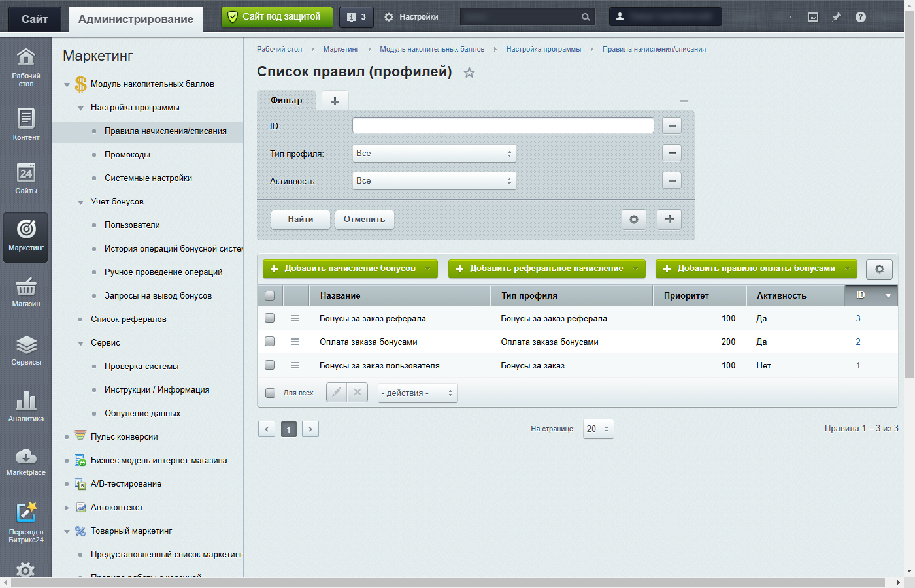The width and height of the screenshot is (915, 588).
Task: Click the Отменить filter button
Action: [365, 220]
